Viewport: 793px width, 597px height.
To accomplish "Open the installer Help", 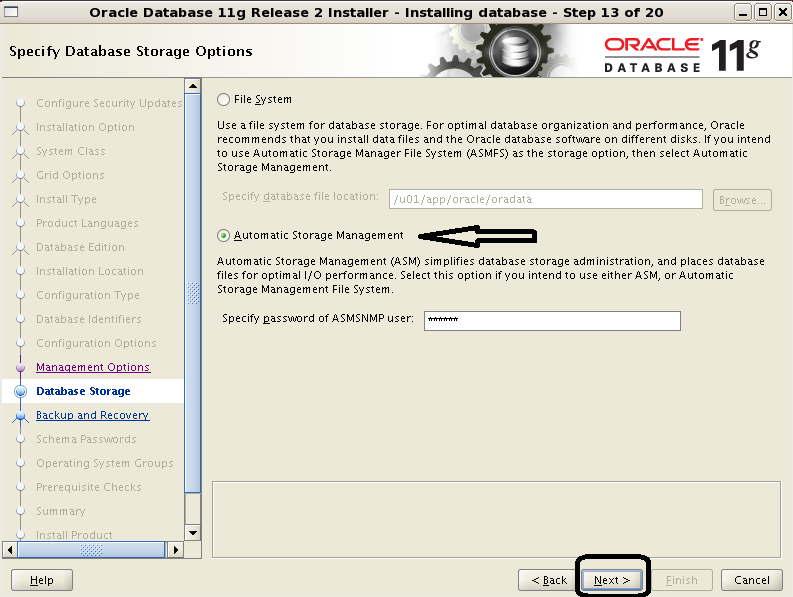I will click(x=42, y=580).
